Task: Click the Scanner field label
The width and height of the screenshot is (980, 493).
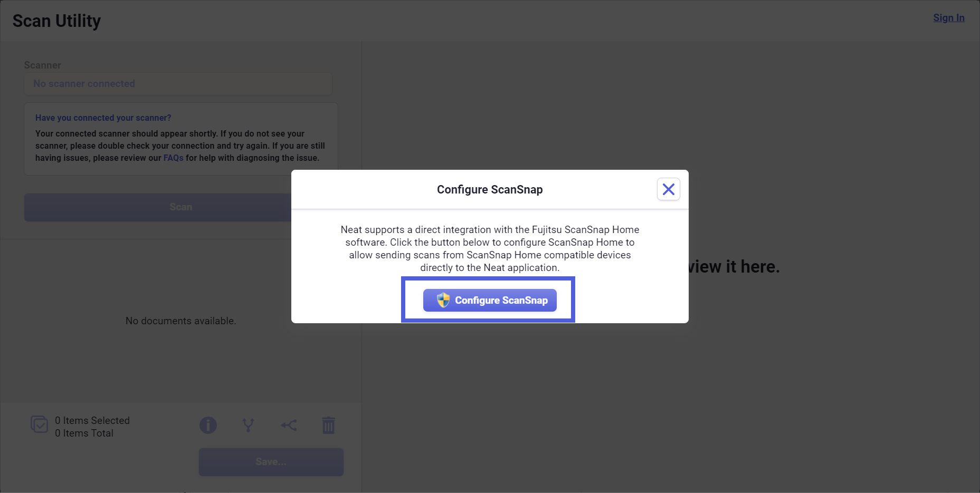Action: (x=42, y=65)
